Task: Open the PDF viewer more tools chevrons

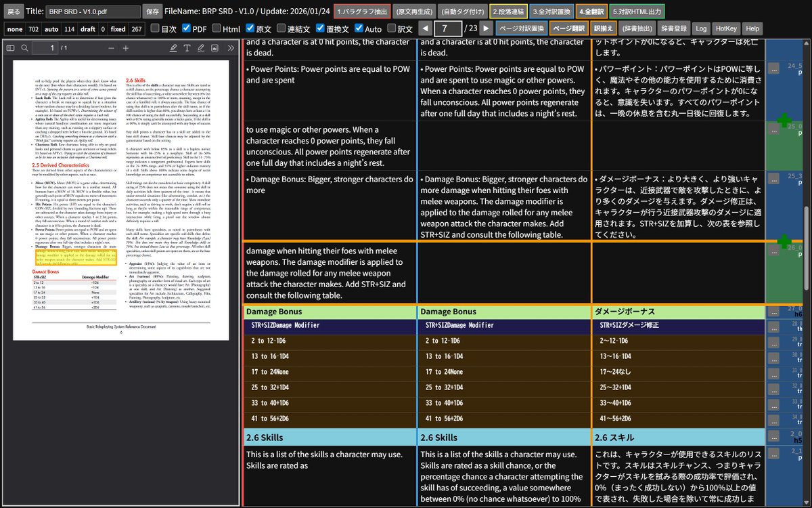Action: pyautogui.click(x=231, y=48)
